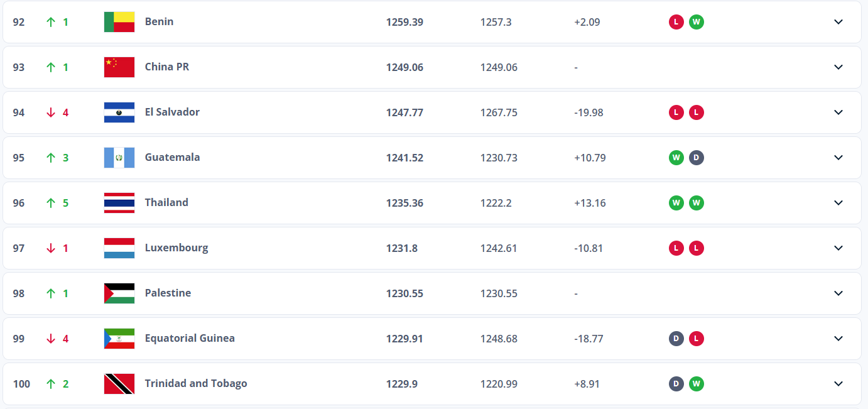Image resolution: width=868 pixels, height=409 pixels.
Task: Open the Equatorial Guinea team link
Action: coord(190,338)
